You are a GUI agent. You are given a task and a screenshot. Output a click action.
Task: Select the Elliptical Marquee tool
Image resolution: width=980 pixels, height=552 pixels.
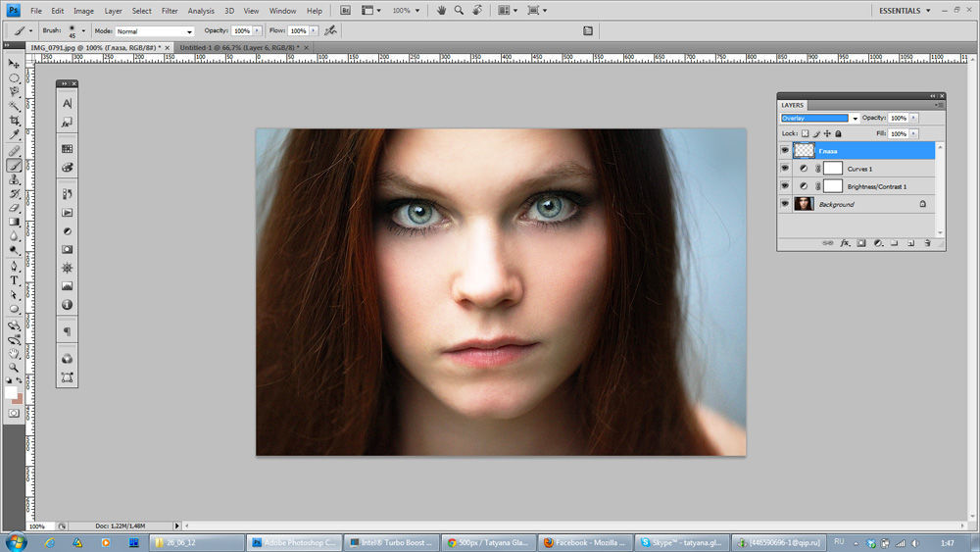coord(14,78)
